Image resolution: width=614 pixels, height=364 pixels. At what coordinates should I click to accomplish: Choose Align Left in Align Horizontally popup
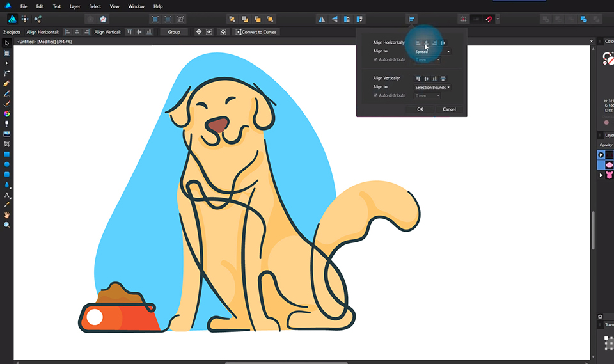[x=418, y=43]
